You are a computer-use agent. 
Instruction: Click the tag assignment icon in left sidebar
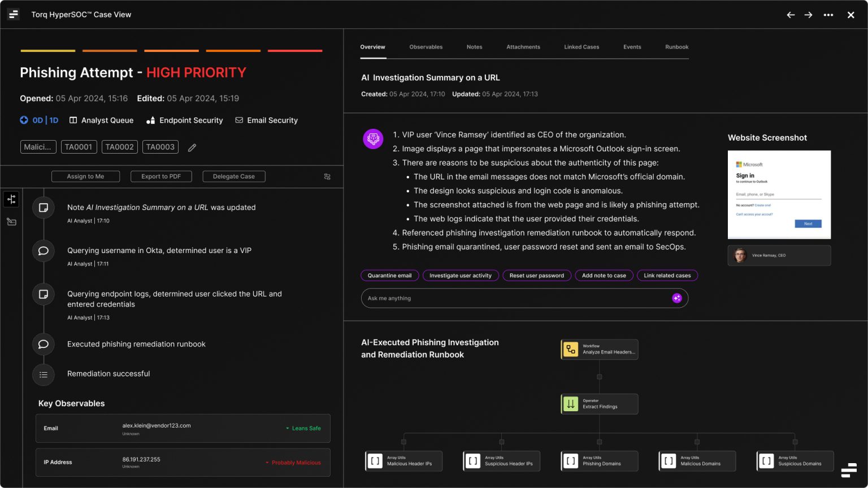tap(11, 221)
